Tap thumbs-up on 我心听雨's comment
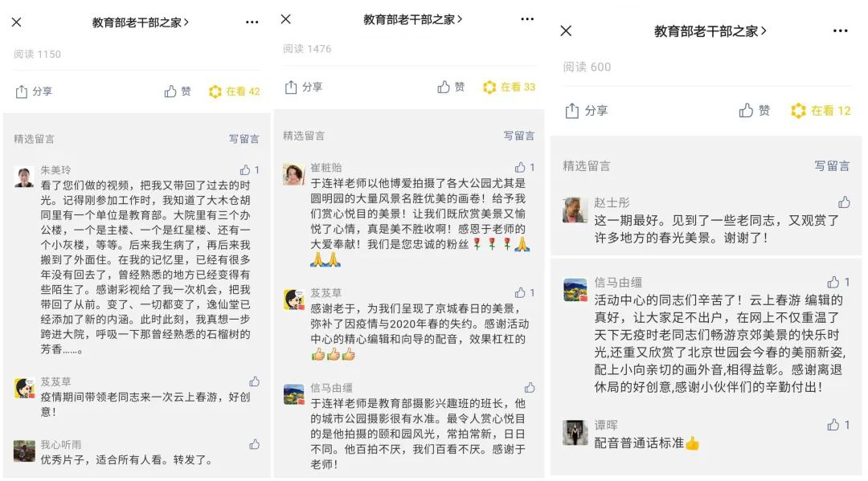 tap(255, 444)
